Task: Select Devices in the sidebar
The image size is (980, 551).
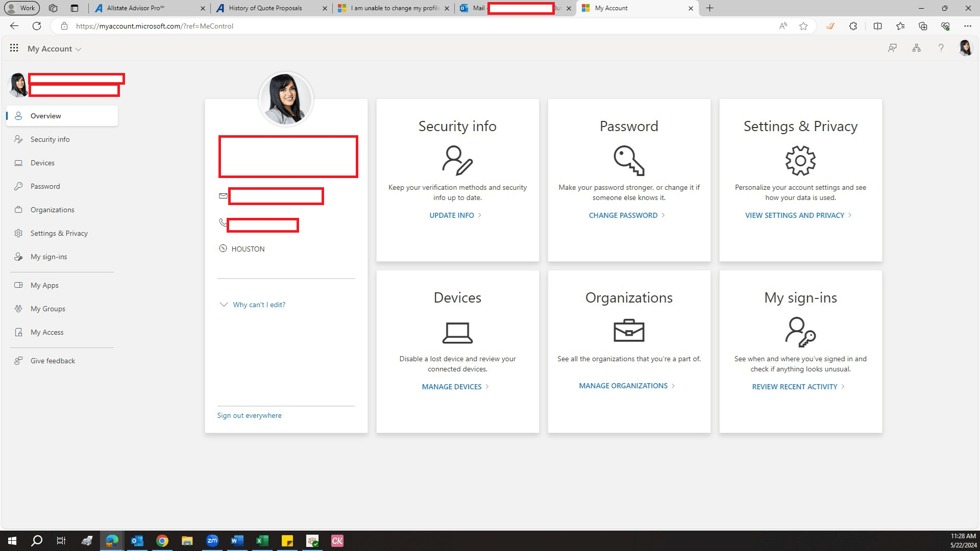Action: pos(62,163)
